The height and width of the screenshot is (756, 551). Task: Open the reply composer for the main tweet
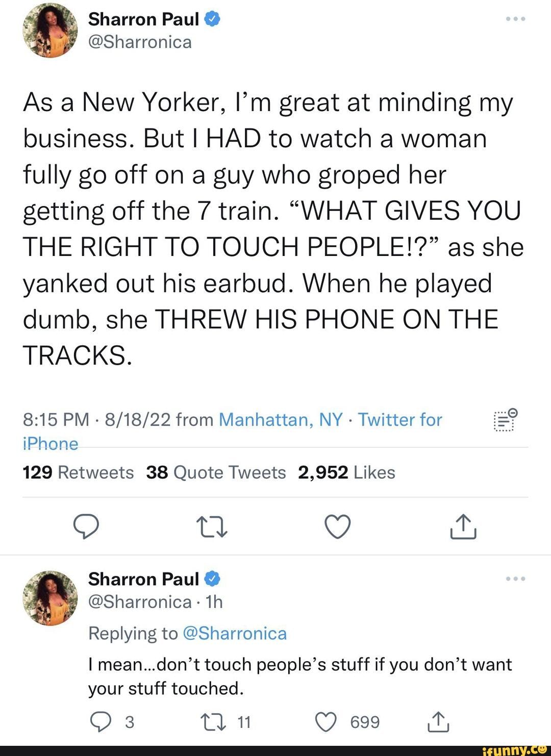pos(87,528)
